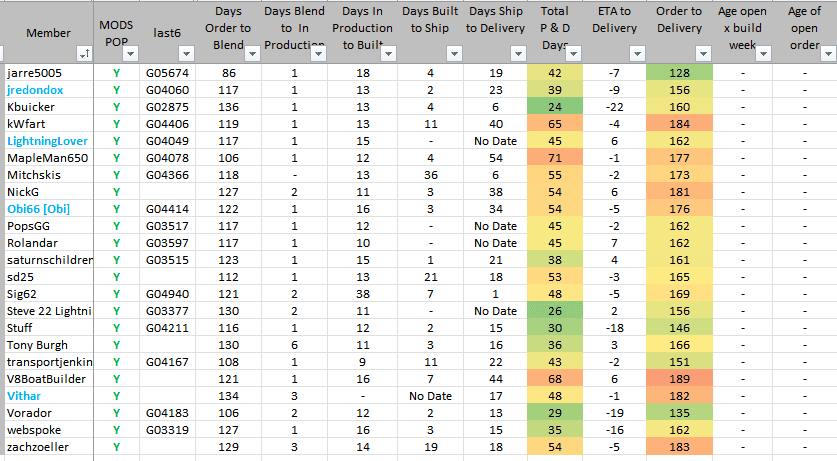Viewport: 837px width, 461px height.
Task: Open Order to Delivery filter dropdown
Action: coord(704,53)
